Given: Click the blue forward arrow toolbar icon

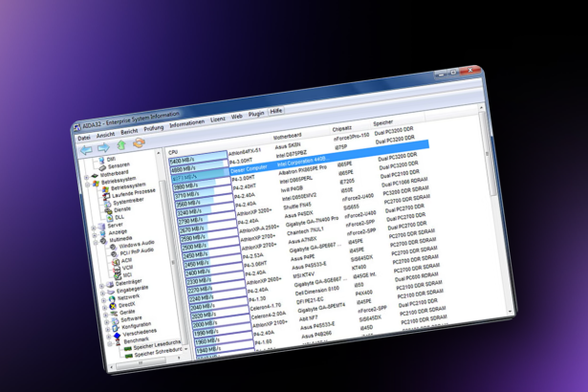Looking at the screenshot, I should tap(103, 147).
